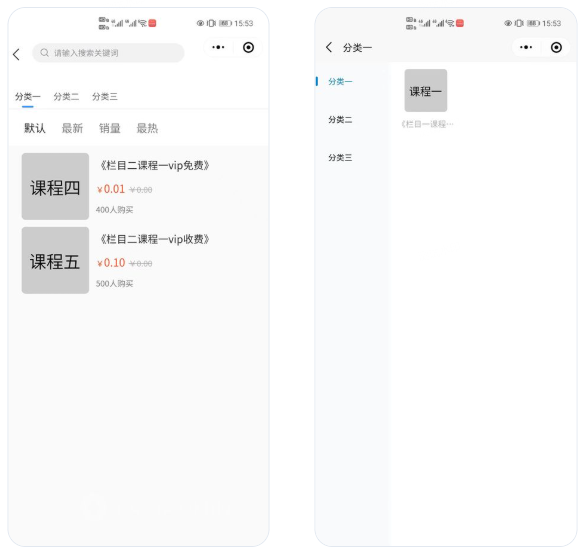Click magnifier icon in search field
This screenshot has width=588, height=550.
45,53
